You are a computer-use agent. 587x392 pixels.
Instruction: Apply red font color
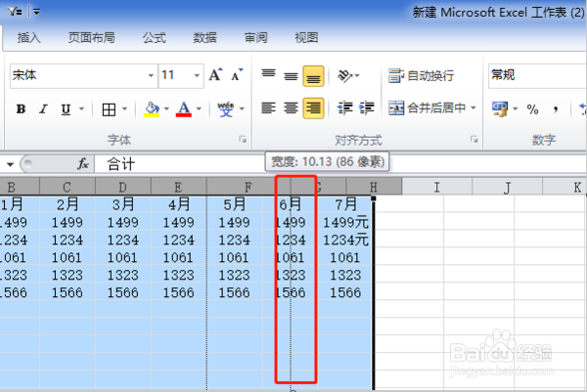(184, 109)
